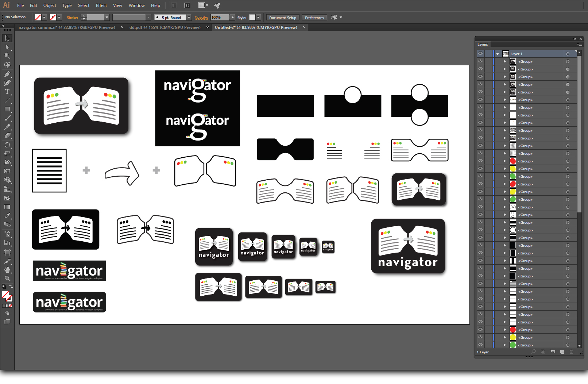Screen dimensions: 588x384
Task: Activate the Zoom tool
Action: 7,279
